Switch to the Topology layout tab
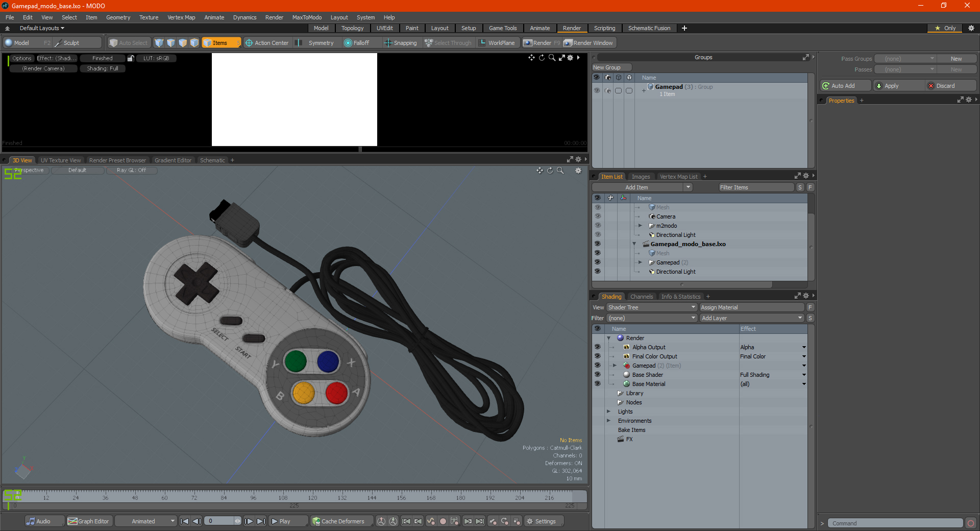 [x=352, y=28]
